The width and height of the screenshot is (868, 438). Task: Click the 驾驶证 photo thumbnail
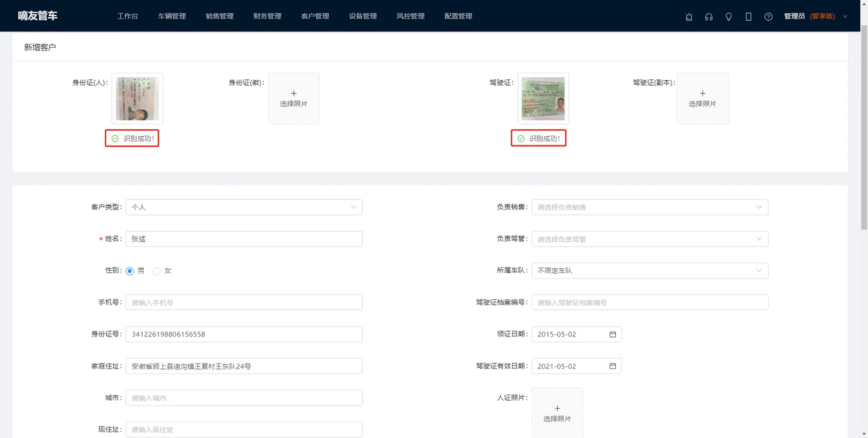coord(543,98)
